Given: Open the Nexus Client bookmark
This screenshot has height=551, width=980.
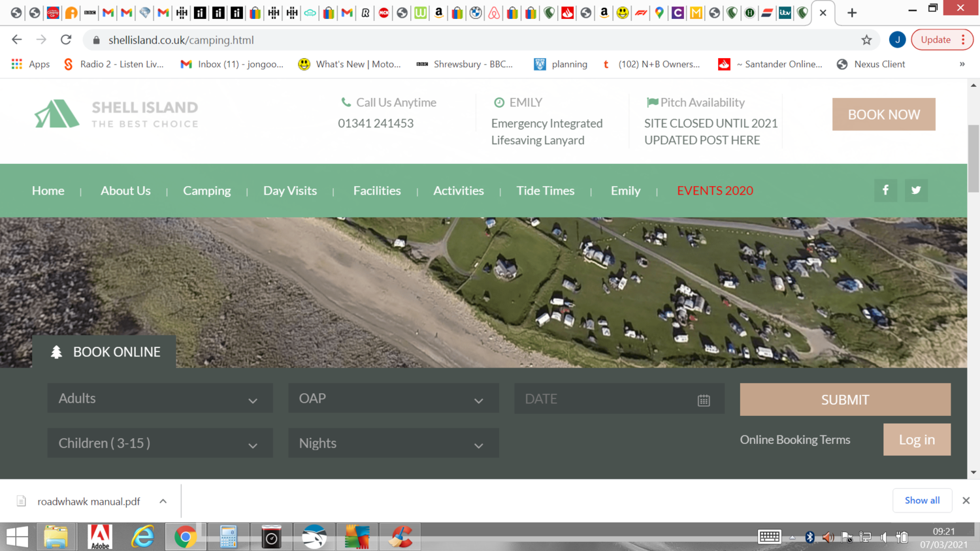Looking at the screenshot, I should coord(871,64).
